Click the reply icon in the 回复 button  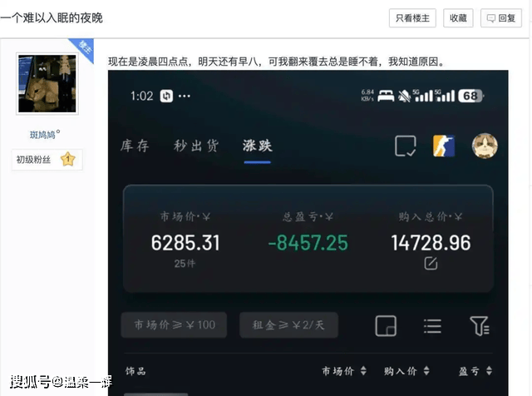491,18
